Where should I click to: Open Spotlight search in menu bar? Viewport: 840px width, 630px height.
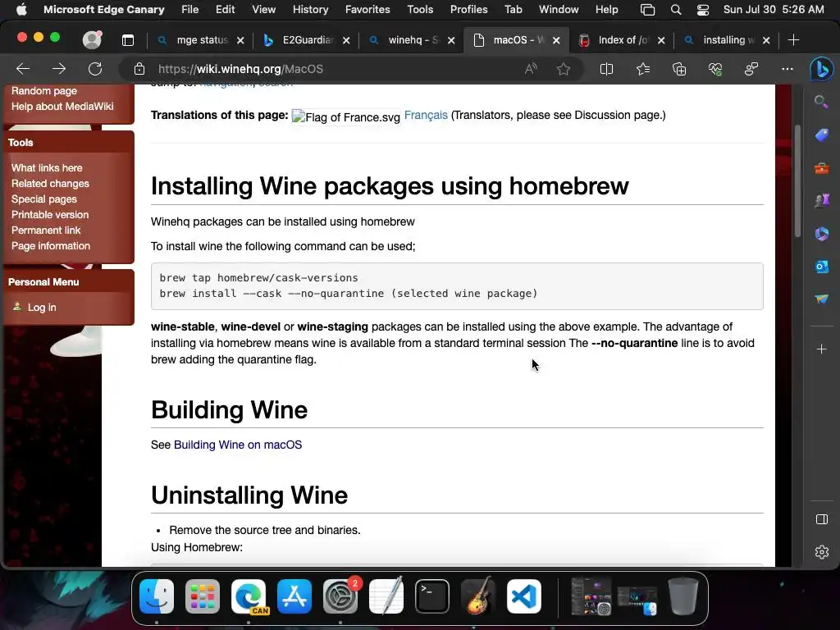(x=676, y=9)
